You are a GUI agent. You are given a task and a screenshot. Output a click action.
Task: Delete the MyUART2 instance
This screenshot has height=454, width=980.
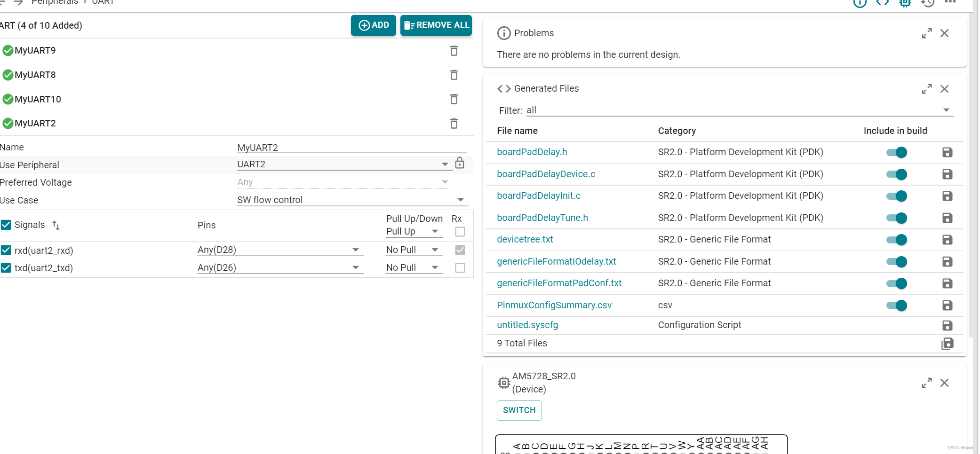pos(454,123)
